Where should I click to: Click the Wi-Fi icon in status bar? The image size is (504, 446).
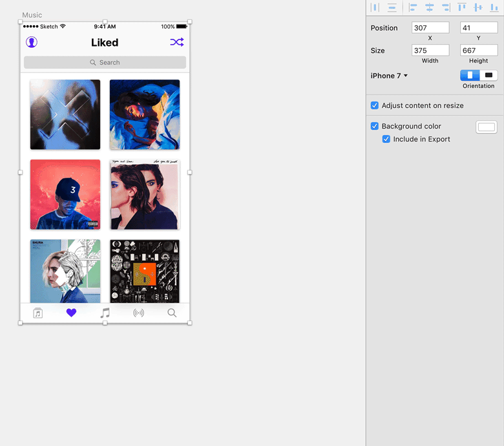63,26
